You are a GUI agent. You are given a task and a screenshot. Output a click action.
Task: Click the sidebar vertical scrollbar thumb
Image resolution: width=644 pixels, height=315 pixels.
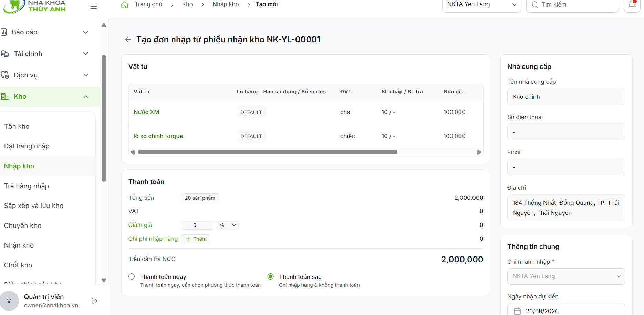[104, 118]
